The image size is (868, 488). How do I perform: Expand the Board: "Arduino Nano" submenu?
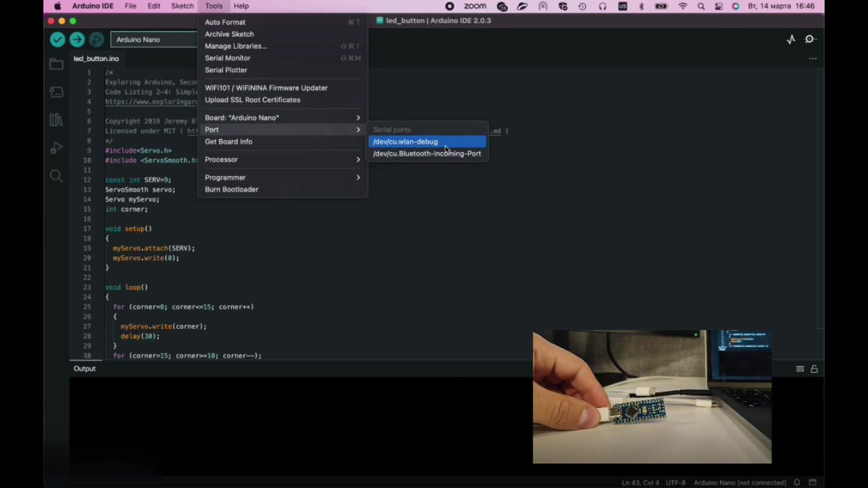point(283,118)
